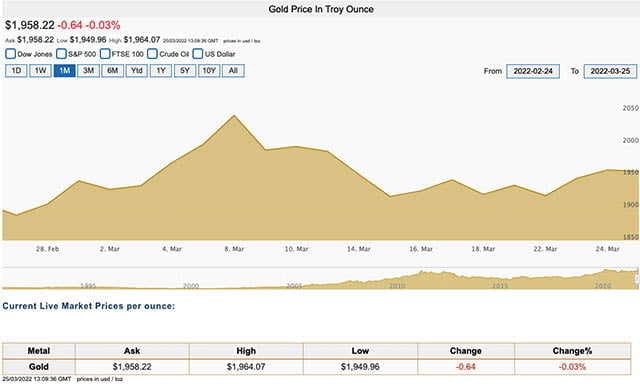The image size is (640, 388).
Task: Click the right handle of chart navigator
Action: pos(637,279)
